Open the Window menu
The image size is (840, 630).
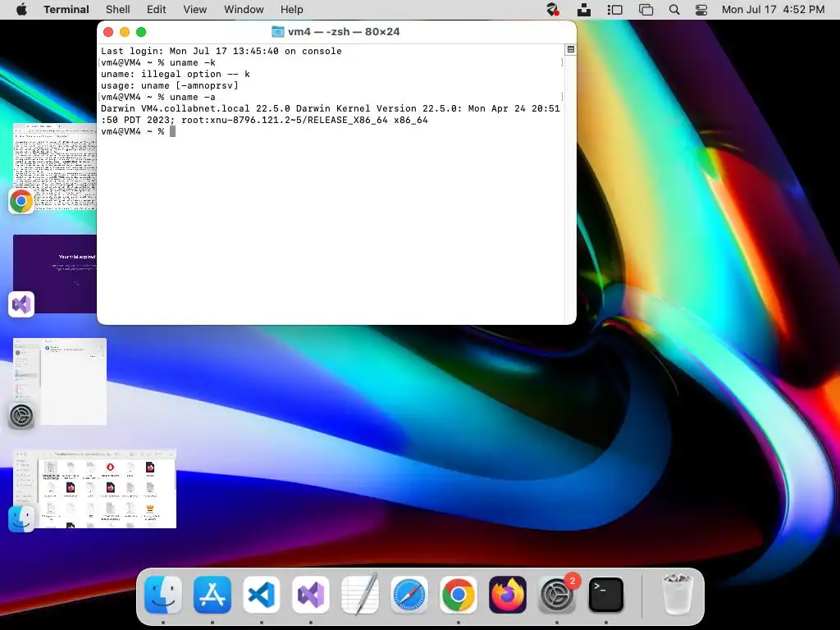pyautogui.click(x=244, y=10)
